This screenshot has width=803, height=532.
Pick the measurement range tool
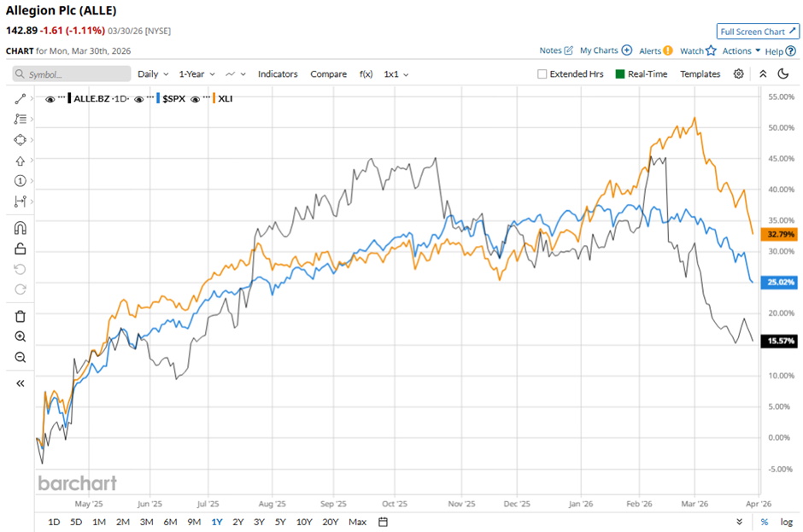[20, 202]
